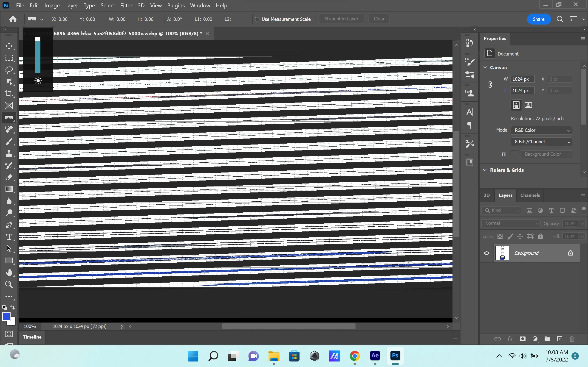The width and height of the screenshot is (588, 367).
Task: Switch to the Channels tab
Action: click(x=530, y=195)
